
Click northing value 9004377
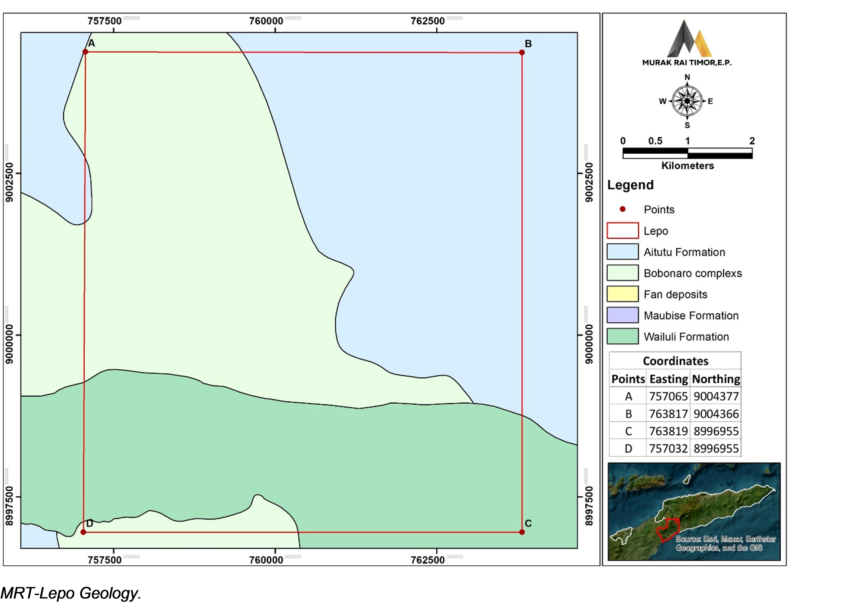pos(716,396)
